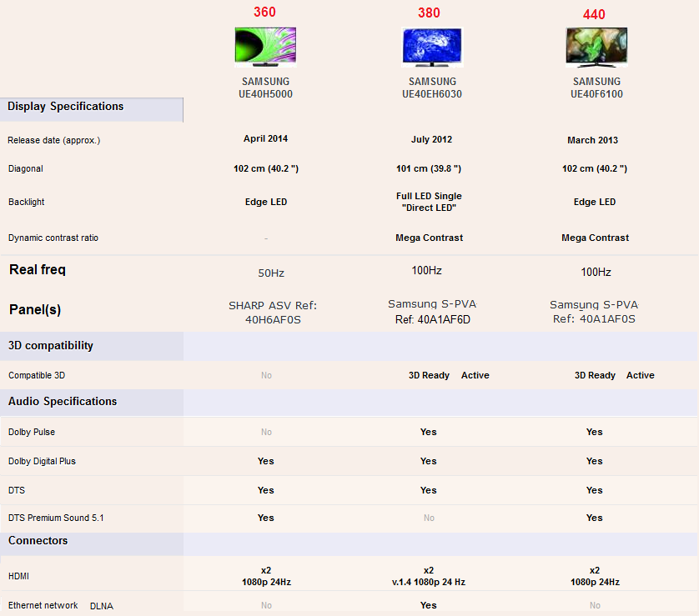Click the SAMSUNG UE40H5000 model name
Viewport: 699px width, 616px height.
point(266,88)
